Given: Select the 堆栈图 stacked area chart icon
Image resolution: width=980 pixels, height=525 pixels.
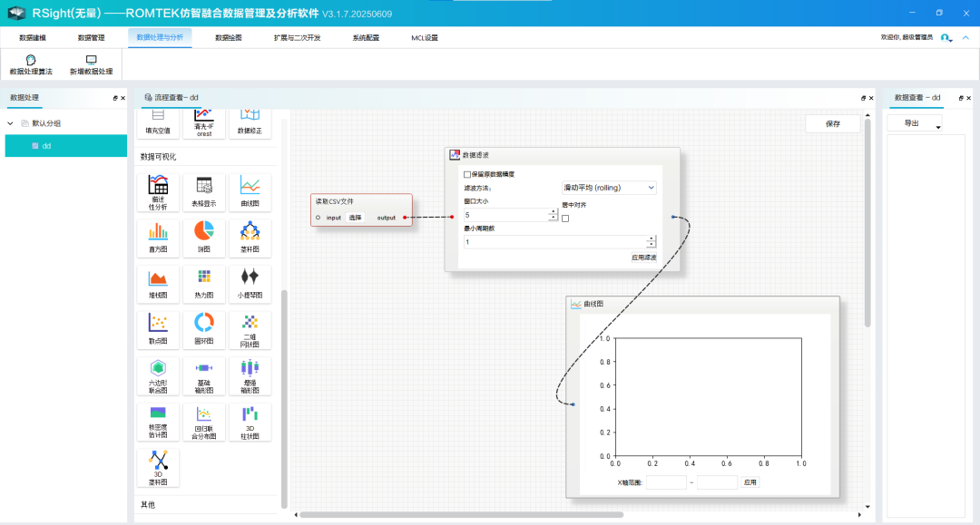Looking at the screenshot, I should pos(158,278).
